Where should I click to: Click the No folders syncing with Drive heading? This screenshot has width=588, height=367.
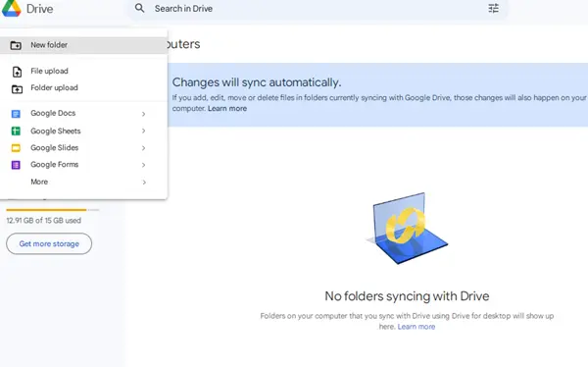point(407,296)
